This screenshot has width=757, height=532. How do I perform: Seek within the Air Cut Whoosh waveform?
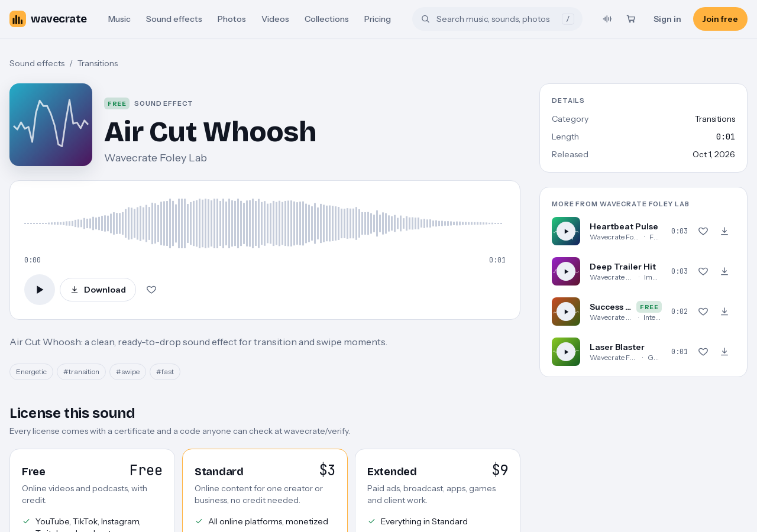[264, 223]
